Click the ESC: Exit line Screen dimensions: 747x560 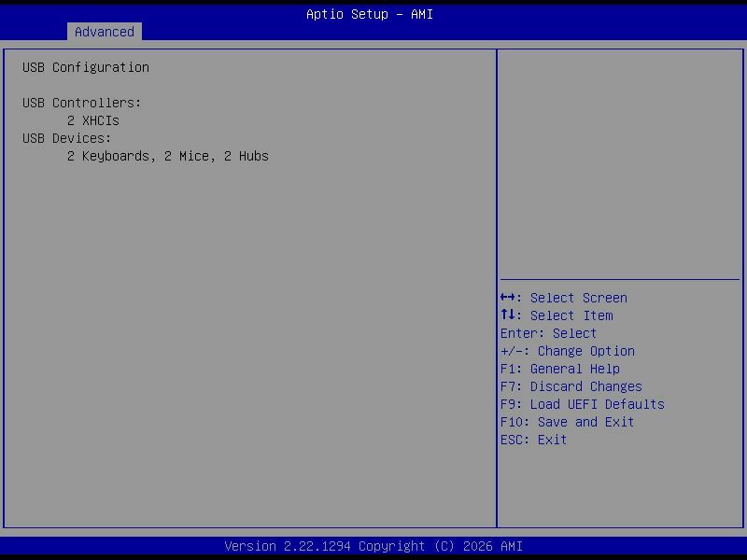coord(533,440)
